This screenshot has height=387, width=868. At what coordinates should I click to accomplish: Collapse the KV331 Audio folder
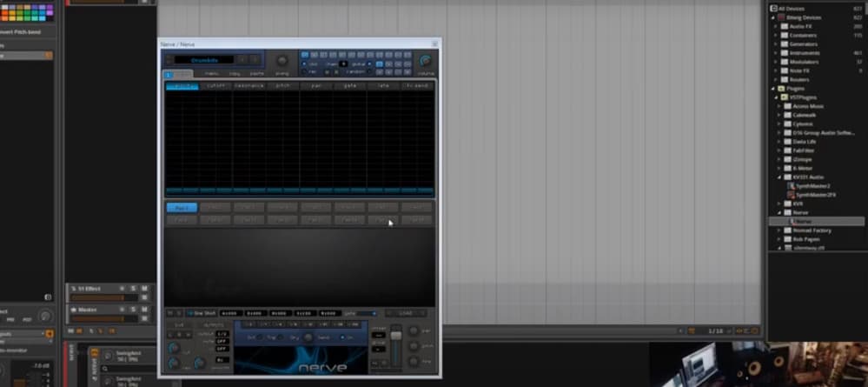[x=780, y=177]
